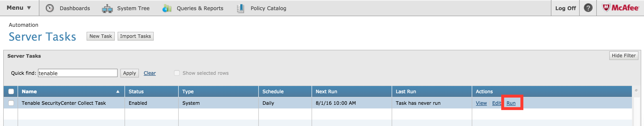Click the System Tree network icon
This screenshot has height=126, width=644.
(x=107, y=9)
